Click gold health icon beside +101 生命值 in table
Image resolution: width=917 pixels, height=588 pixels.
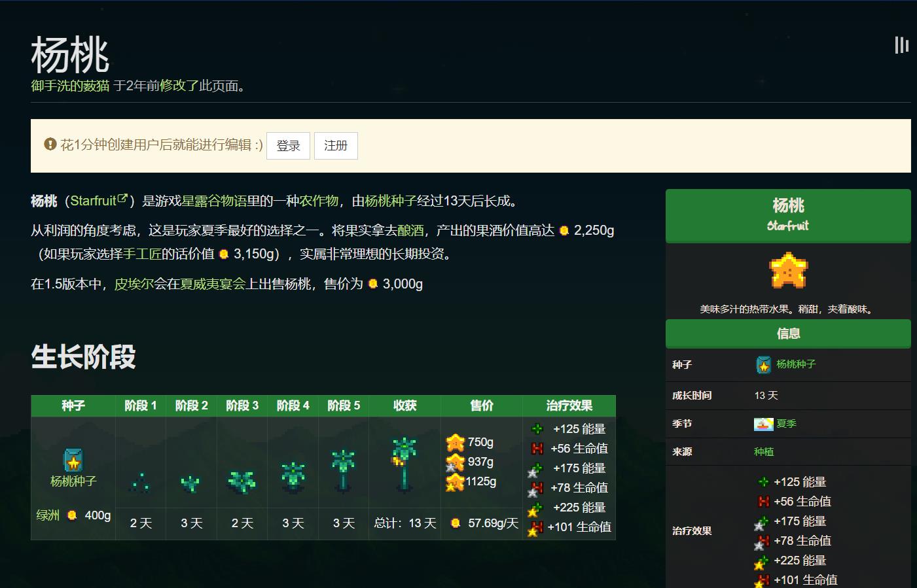[x=536, y=528]
